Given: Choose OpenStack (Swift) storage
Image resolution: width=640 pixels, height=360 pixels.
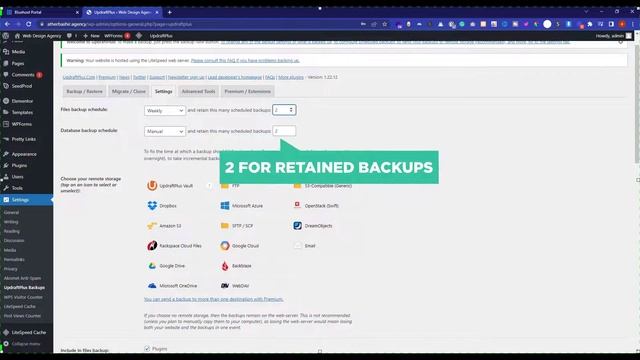Looking at the screenshot, I should [298, 206].
